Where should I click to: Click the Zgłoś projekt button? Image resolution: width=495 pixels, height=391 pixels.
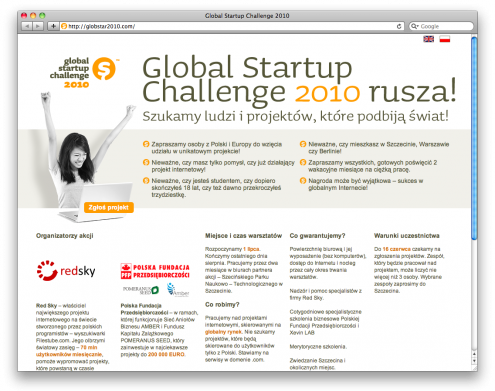tap(109, 207)
